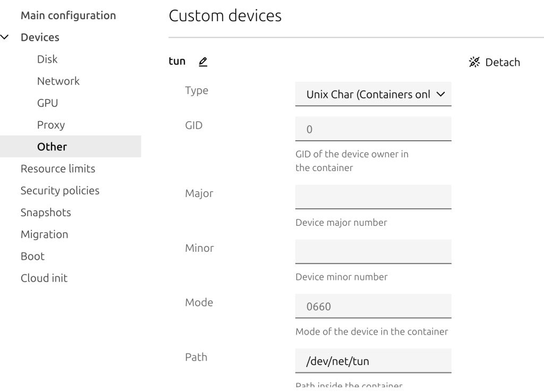This screenshot has width=544, height=392.
Task: Open Proxy devices page
Action: pyautogui.click(x=51, y=125)
